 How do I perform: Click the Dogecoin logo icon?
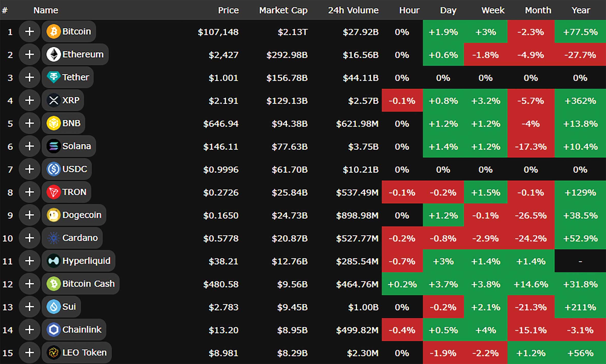click(53, 215)
